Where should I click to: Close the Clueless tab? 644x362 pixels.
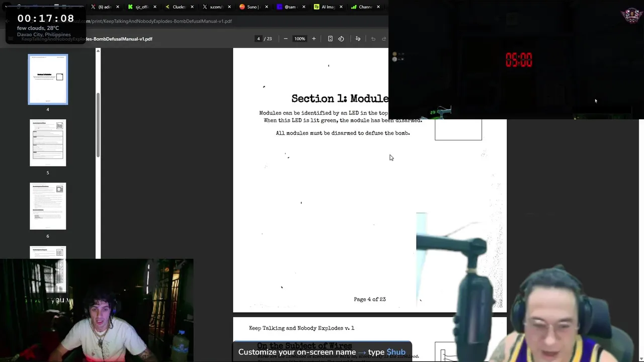click(192, 7)
